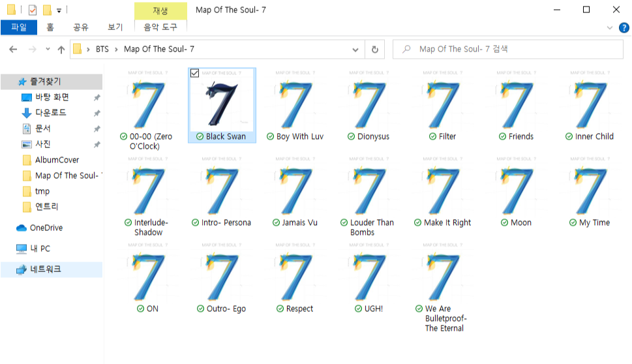Open 바탕 화면 (Desktop) in sidebar

point(52,97)
